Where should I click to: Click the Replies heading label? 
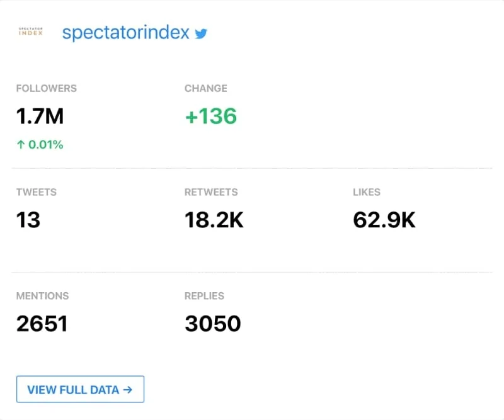tap(204, 295)
